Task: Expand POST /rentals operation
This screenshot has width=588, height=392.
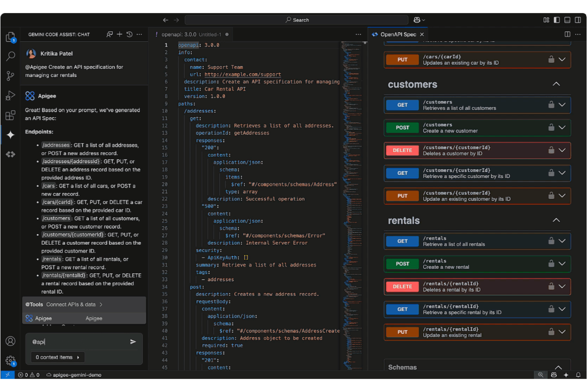Action: tap(562, 263)
